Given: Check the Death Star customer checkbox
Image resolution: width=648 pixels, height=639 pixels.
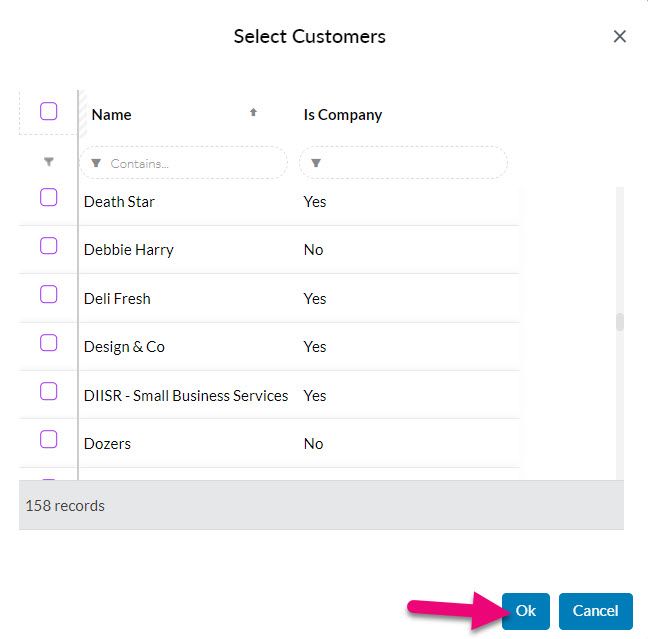Looking at the screenshot, I should click(x=49, y=198).
